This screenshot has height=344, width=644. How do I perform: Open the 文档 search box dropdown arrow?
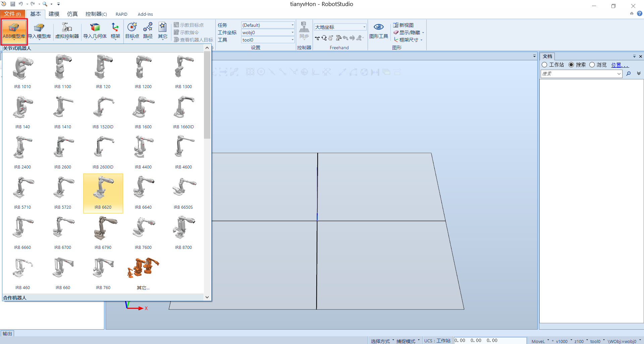619,74
